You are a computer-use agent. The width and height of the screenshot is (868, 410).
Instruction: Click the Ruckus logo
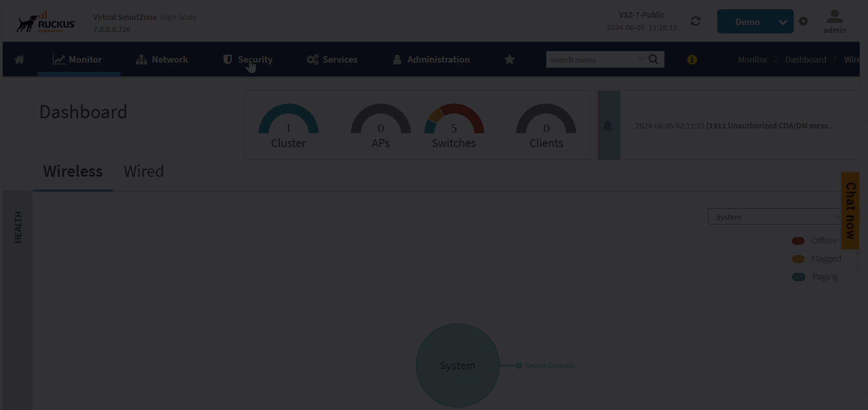pos(46,22)
